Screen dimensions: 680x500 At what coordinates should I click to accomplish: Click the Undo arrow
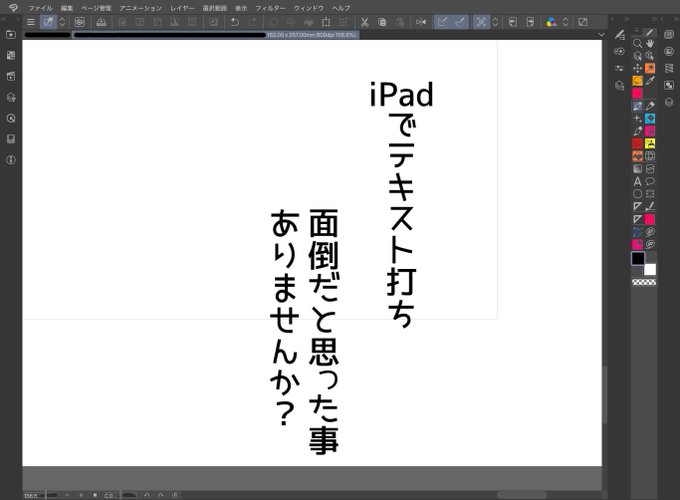pos(235,22)
